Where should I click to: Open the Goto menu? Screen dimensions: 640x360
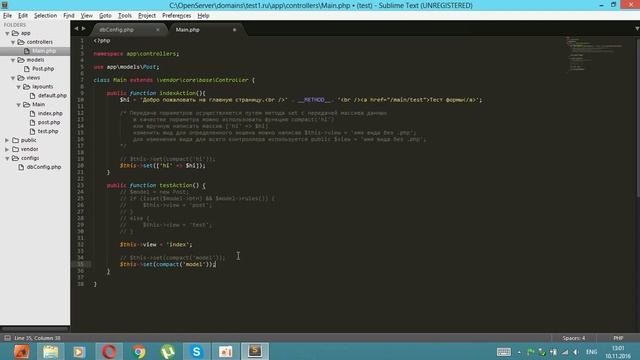click(105, 16)
